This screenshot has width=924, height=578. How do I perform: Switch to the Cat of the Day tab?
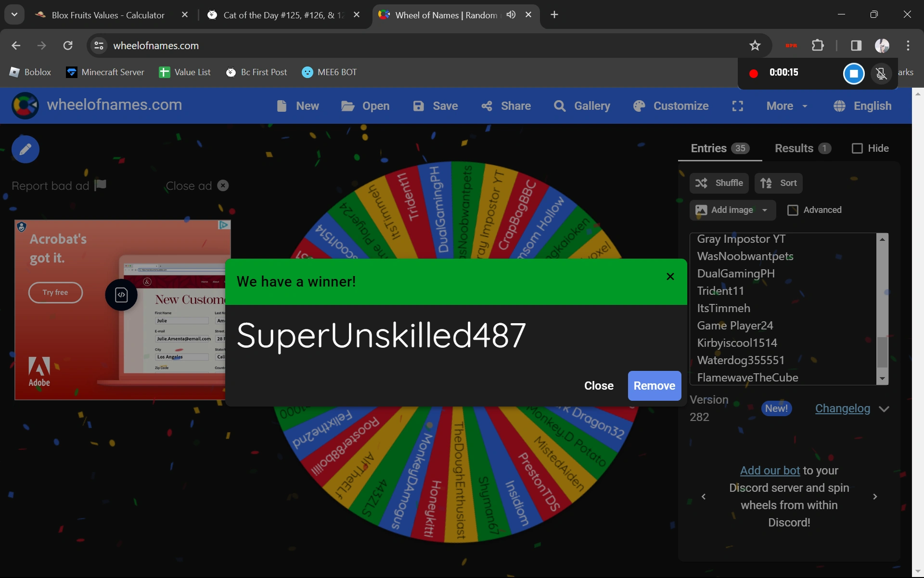pos(284,15)
